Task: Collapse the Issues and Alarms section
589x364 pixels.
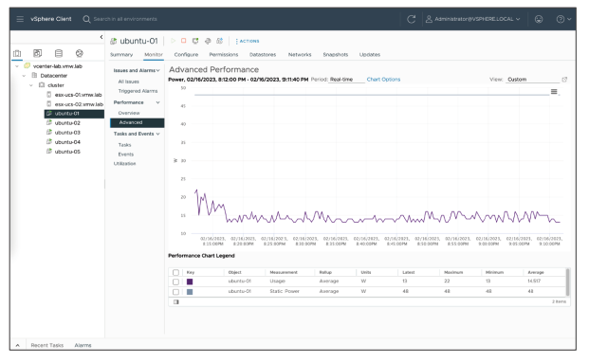Action: [157, 70]
